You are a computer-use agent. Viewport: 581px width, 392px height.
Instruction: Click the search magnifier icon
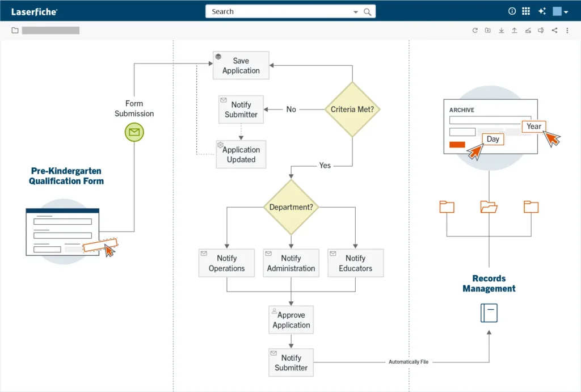coord(367,12)
